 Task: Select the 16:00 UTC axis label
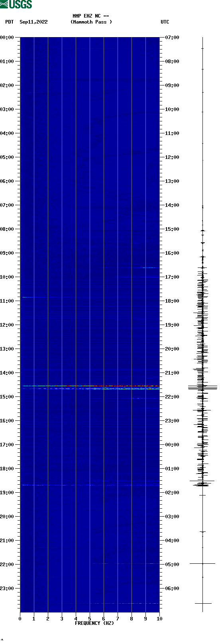tap(172, 253)
